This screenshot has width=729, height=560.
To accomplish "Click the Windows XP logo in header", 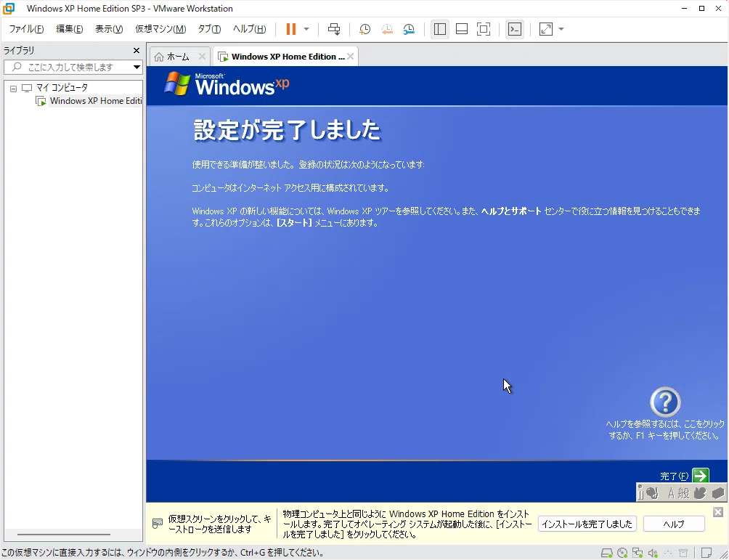I will pos(227,84).
